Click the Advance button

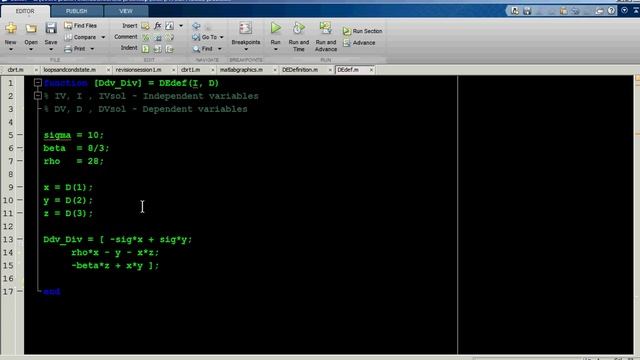[x=359, y=43]
